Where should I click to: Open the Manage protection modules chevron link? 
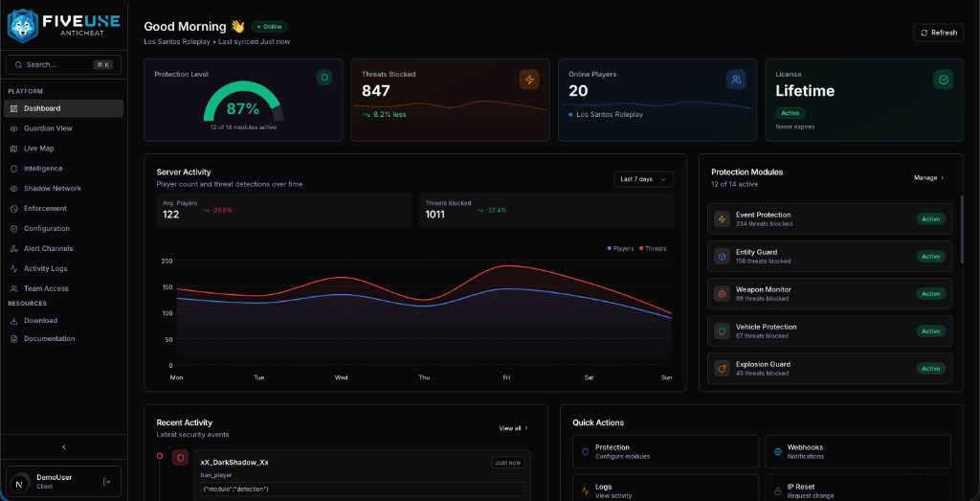[x=928, y=177]
